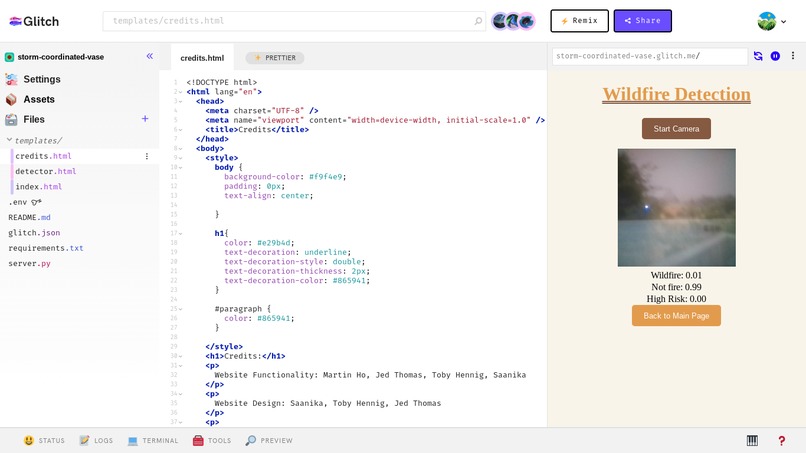The width and height of the screenshot is (806, 453).
Task: Click the camera preview image
Action: tap(676, 208)
